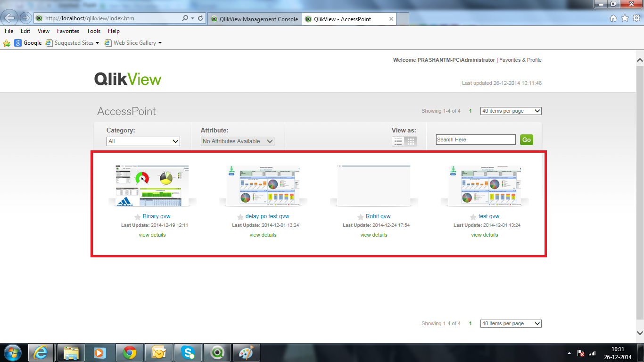The height and width of the screenshot is (362, 644).
Task: Switch to list view layout
Action: pyautogui.click(x=398, y=141)
